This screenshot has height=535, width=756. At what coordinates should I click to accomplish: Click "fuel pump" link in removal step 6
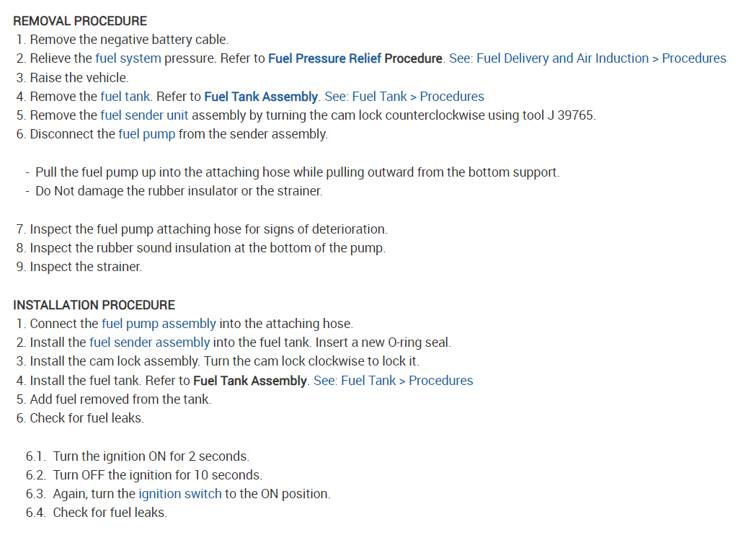(146, 134)
